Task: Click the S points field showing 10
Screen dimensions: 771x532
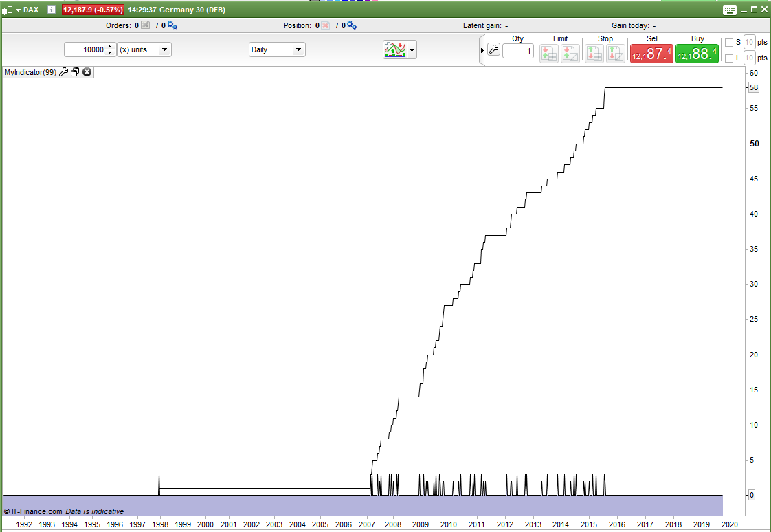Action: (749, 43)
